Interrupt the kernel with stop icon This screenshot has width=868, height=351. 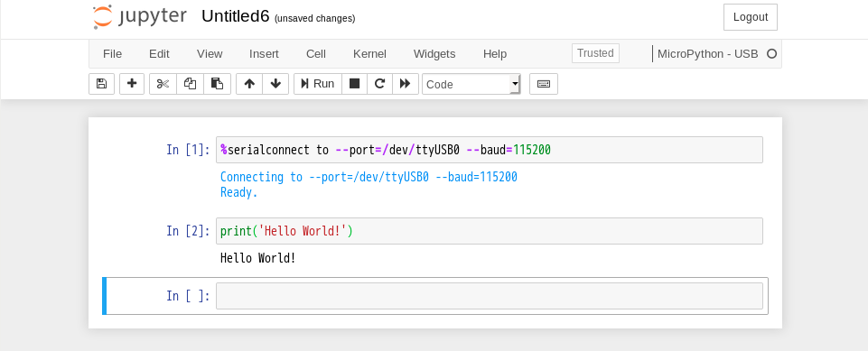coord(354,84)
